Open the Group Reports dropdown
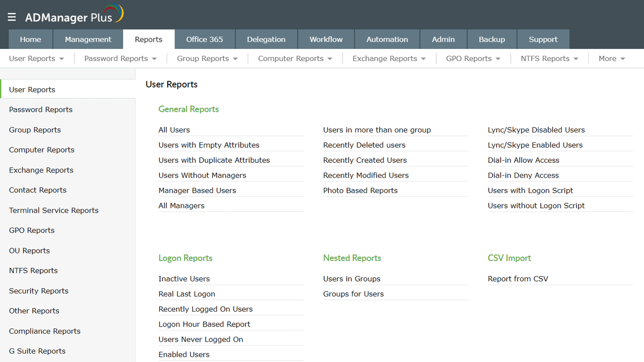The image size is (644, 362). click(x=207, y=59)
